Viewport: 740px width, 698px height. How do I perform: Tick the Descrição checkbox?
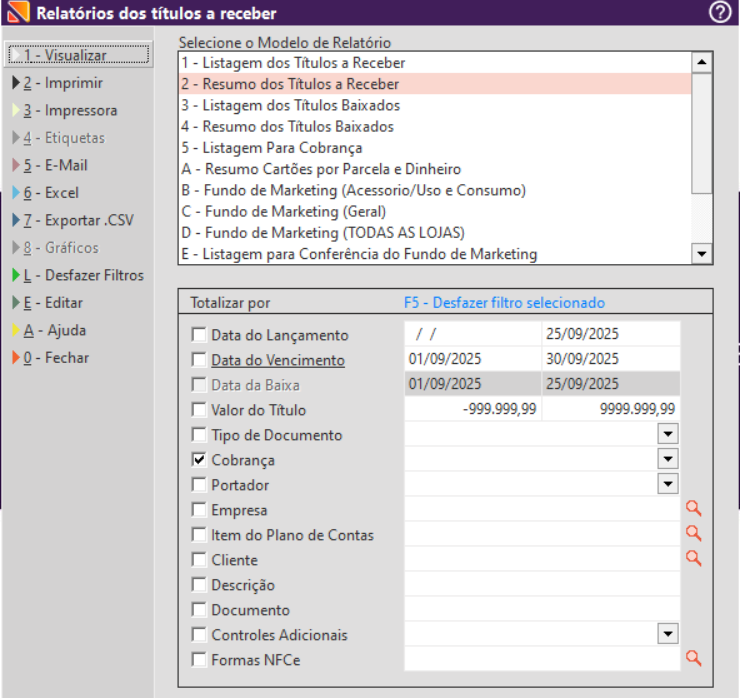(199, 585)
